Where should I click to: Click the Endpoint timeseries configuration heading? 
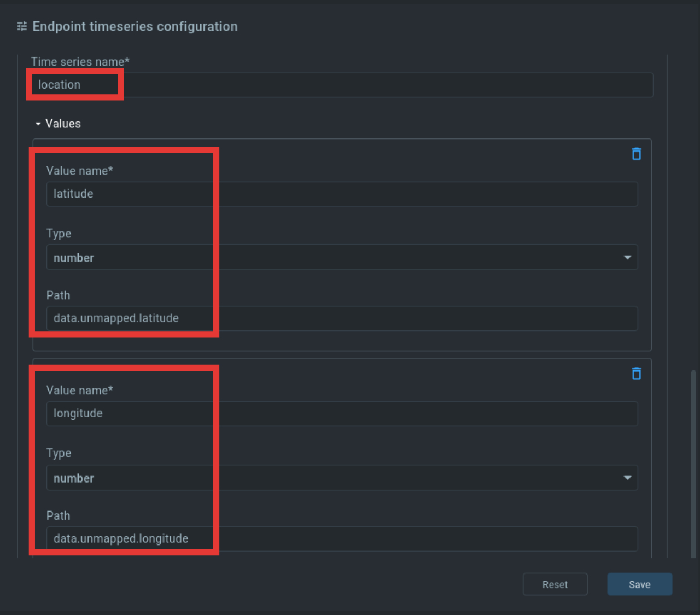[135, 26]
